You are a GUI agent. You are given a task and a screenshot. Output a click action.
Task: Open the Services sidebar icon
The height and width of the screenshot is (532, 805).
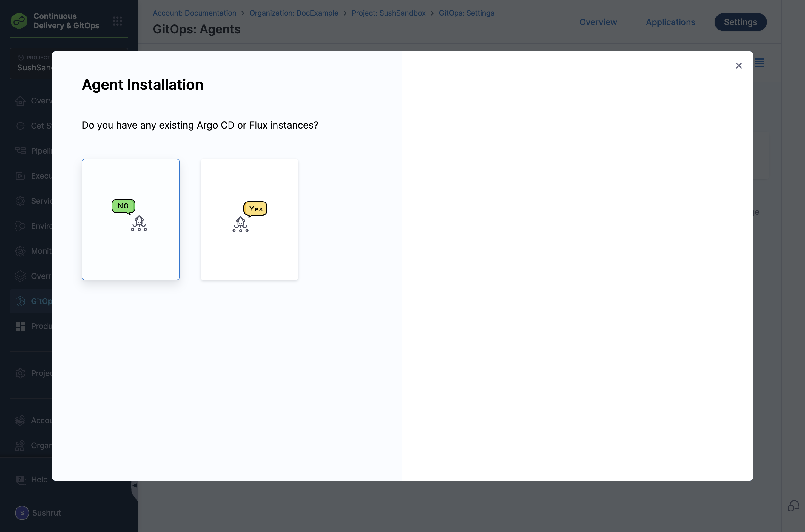20,201
